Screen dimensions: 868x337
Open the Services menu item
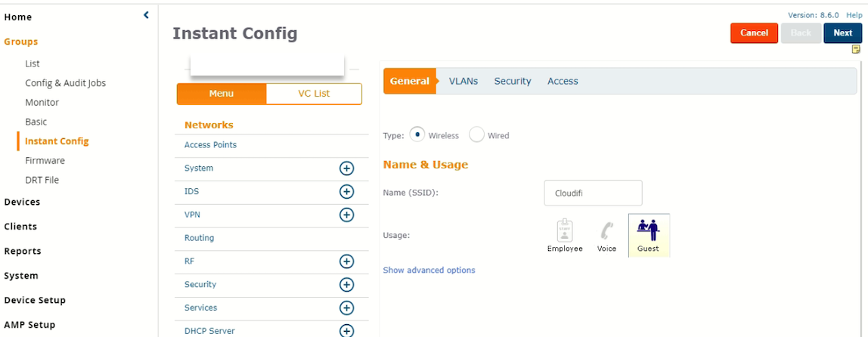pyautogui.click(x=201, y=308)
